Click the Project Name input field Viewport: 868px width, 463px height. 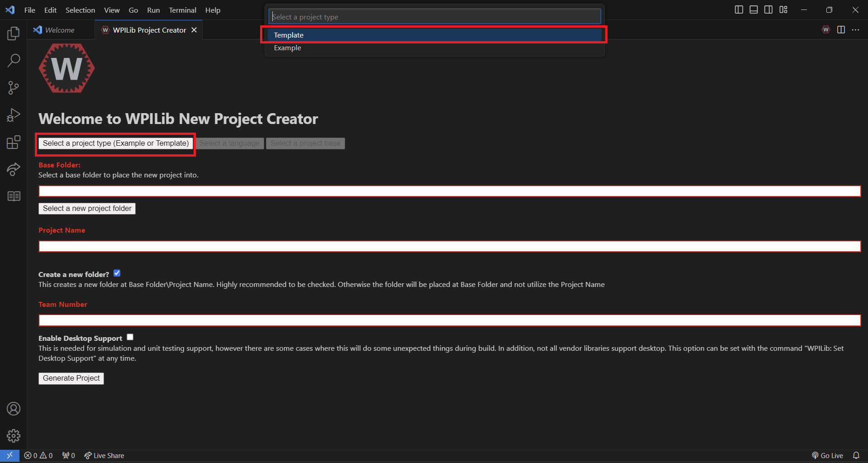(450, 246)
